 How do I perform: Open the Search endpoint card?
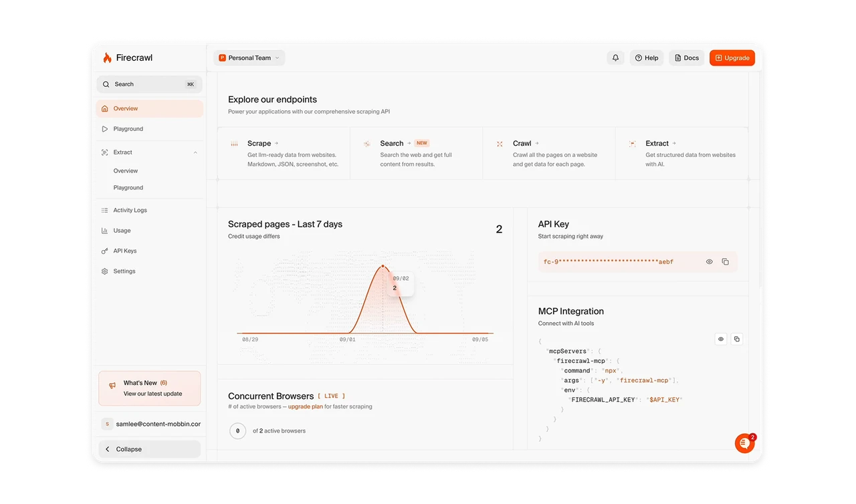pyautogui.click(x=416, y=154)
